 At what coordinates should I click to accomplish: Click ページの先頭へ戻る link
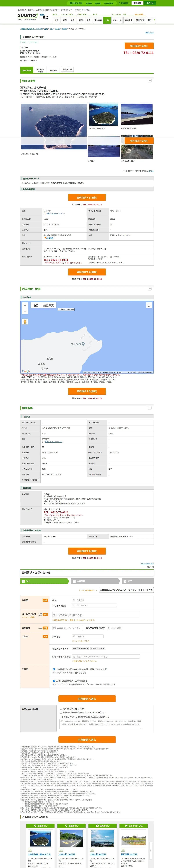pos(147,563)
